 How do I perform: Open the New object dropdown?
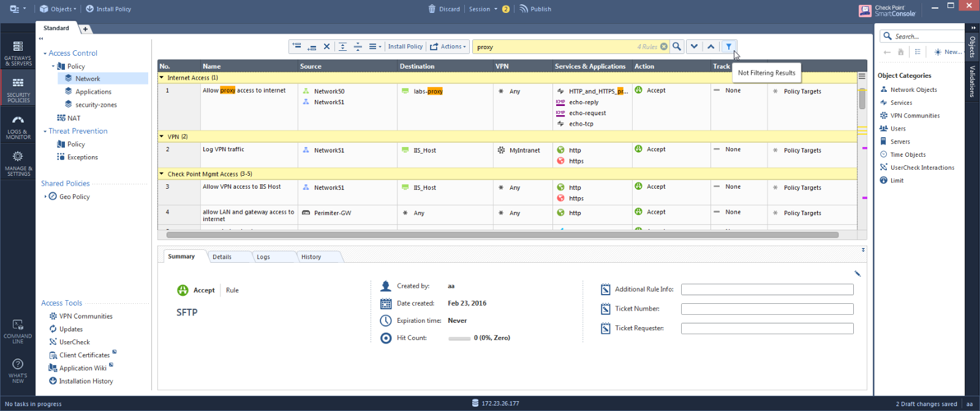click(x=948, y=52)
